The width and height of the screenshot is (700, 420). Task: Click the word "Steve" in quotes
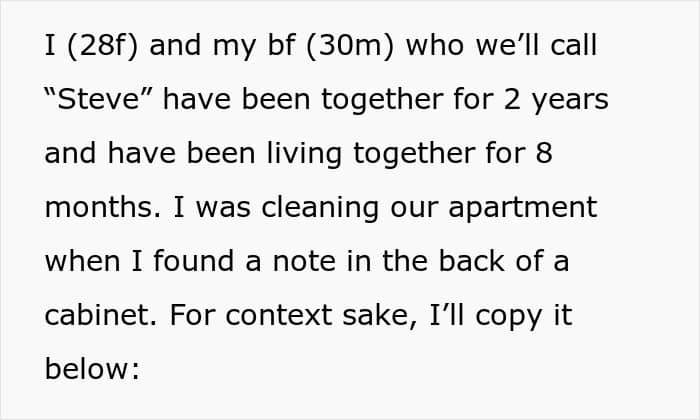99,99
